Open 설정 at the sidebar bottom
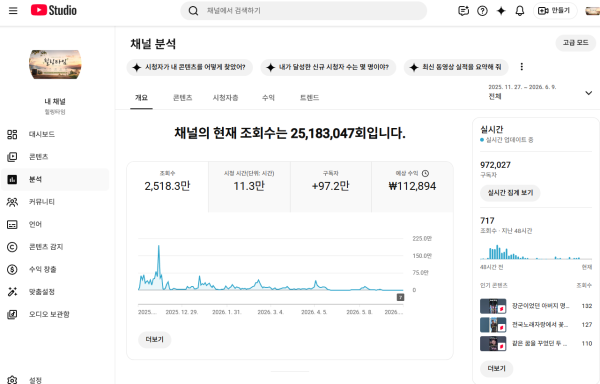This screenshot has height=384, width=600. 55,380
